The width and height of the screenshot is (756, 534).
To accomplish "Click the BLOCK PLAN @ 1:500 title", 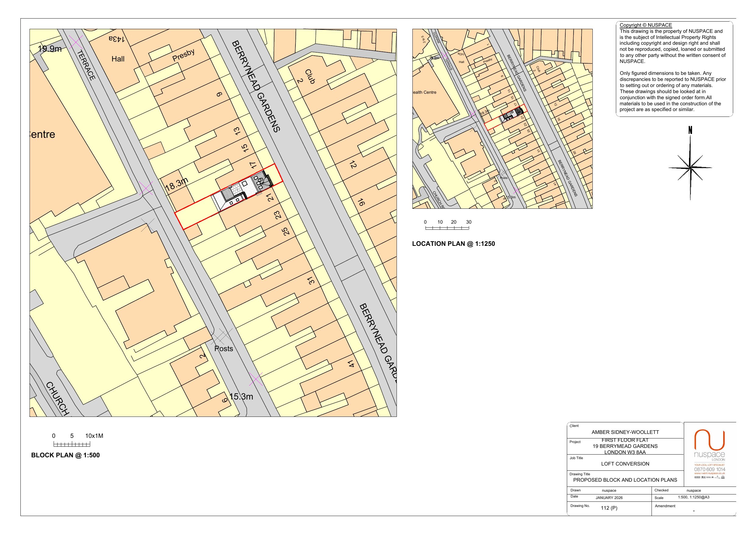I will click(65, 455).
